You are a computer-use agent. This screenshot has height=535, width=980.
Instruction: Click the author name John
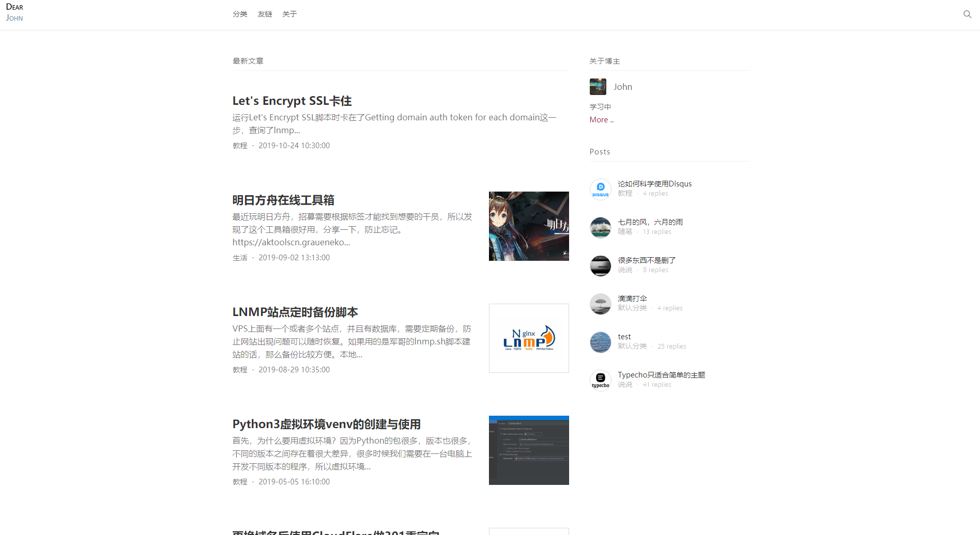(x=623, y=87)
